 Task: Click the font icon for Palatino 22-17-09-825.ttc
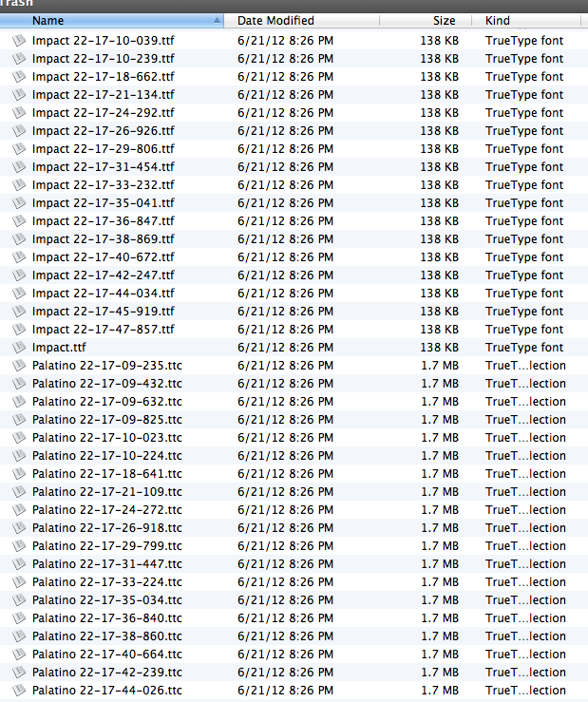pyautogui.click(x=19, y=420)
